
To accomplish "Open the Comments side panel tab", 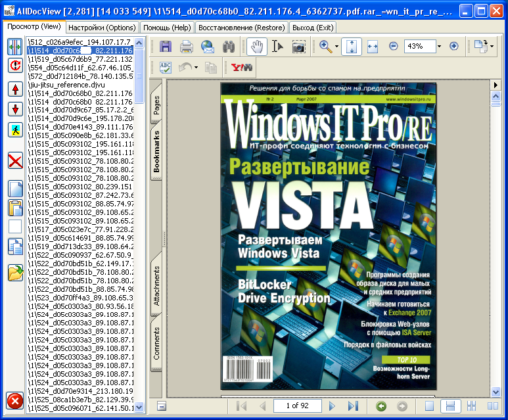I will (x=156, y=343).
